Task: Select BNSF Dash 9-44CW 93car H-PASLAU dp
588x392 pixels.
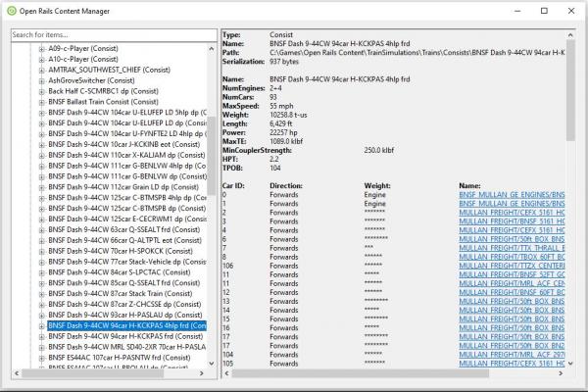Action: point(125,315)
